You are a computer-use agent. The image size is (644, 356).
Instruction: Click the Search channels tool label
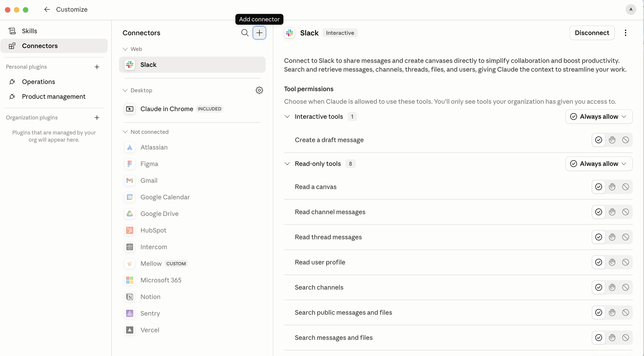click(x=319, y=288)
